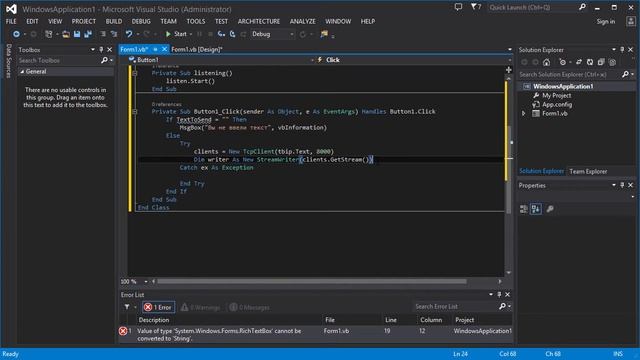Switch to Form1.vb [Design] tab
640x360 pixels.
(197, 49)
